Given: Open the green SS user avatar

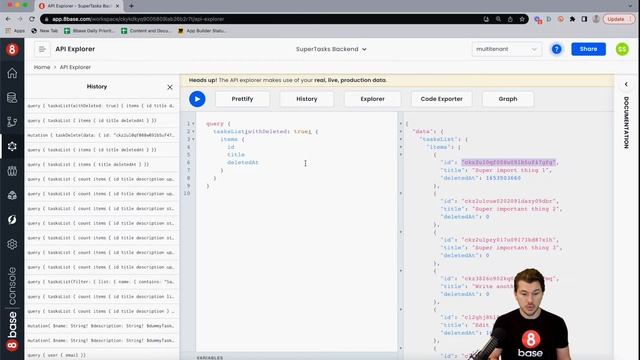Looking at the screenshot, I should tap(622, 49).
